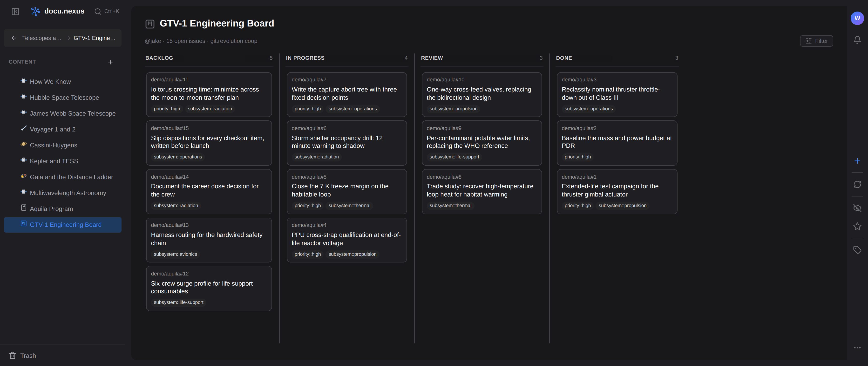The image size is (868, 366).
Task: Click the blue plus icon in right rail
Action: point(857,161)
